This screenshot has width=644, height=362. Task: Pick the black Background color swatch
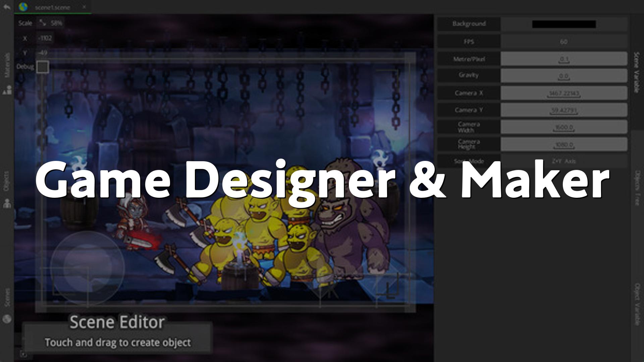pyautogui.click(x=563, y=24)
